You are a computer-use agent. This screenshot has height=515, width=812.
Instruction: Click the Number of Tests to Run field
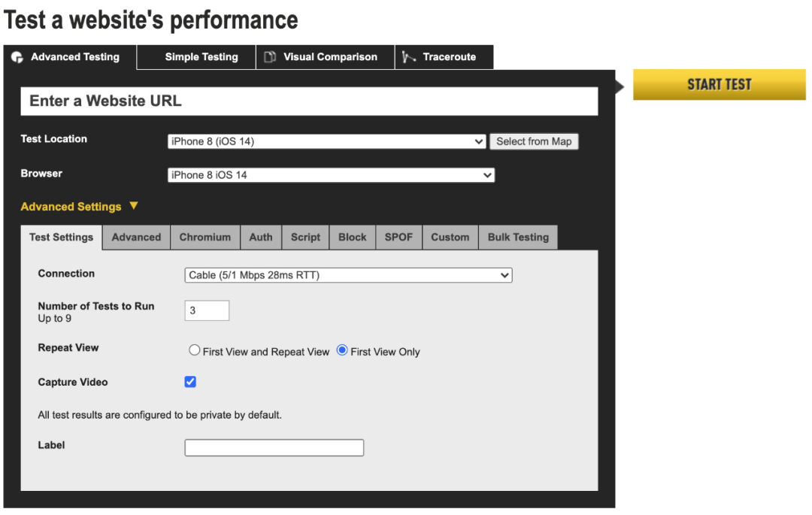tap(207, 311)
